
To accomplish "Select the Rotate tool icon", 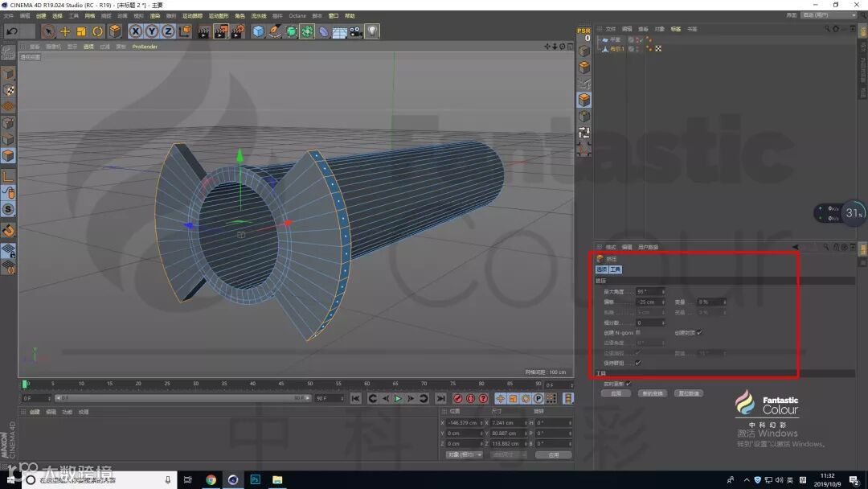I will point(97,31).
